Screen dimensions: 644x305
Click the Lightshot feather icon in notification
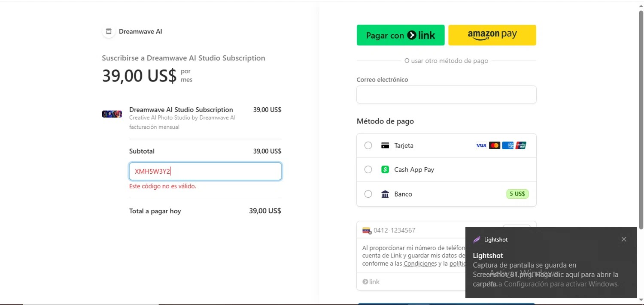pyautogui.click(x=477, y=239)
